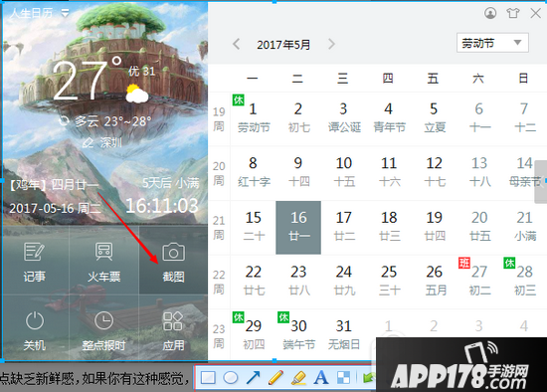This screenshot has width=547, height=392.
Task: Select May 5 立夏
Action: [434, 118]
